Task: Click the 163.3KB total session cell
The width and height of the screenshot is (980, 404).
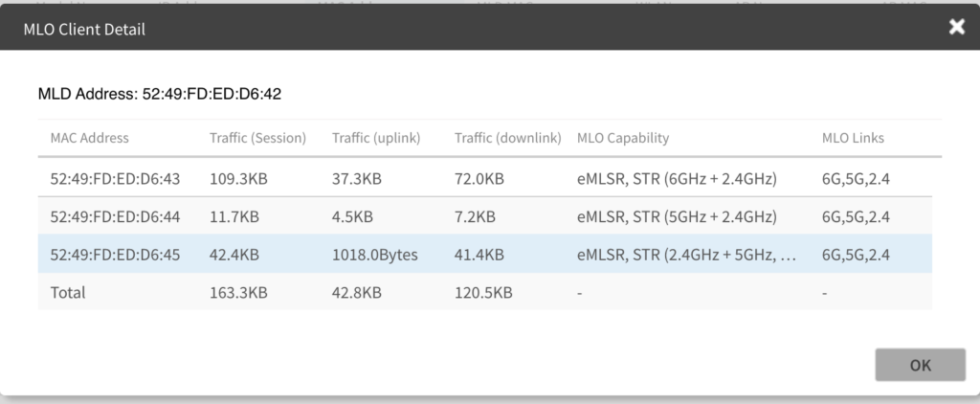Action: pos(236,293)
